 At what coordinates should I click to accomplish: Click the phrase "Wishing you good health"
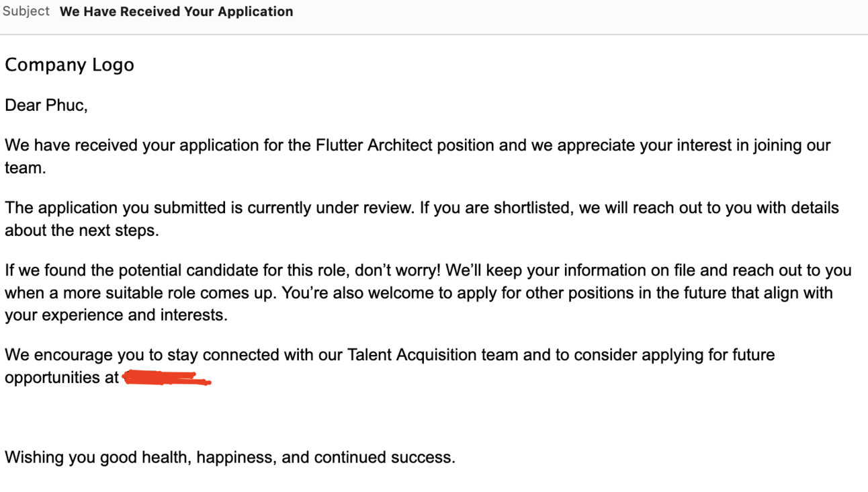(98, 458)
